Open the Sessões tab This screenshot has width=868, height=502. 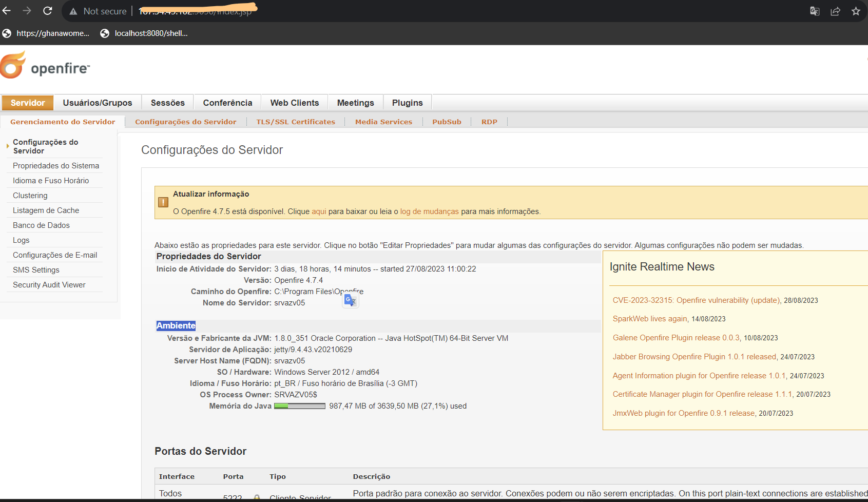pyautogui.click(x=168, y=103)
